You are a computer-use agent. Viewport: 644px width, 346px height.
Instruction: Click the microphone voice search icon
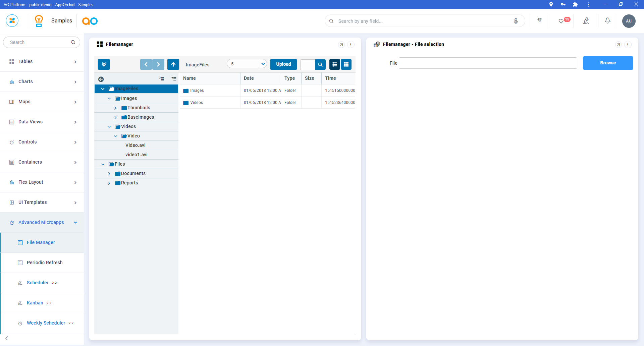(x=516, y=21)
